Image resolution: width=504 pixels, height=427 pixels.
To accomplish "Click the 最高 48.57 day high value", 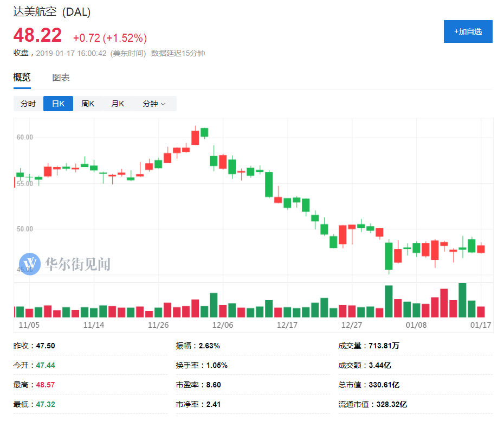I will coord(46,385).
